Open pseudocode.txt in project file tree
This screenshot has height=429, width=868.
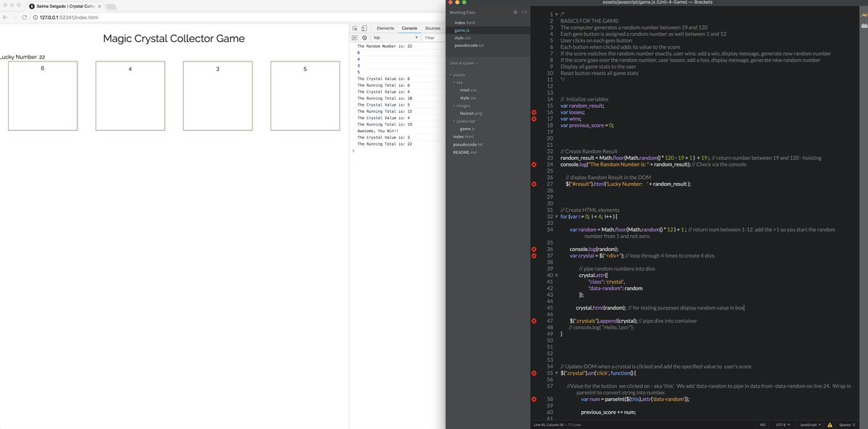tap(467, 144)
